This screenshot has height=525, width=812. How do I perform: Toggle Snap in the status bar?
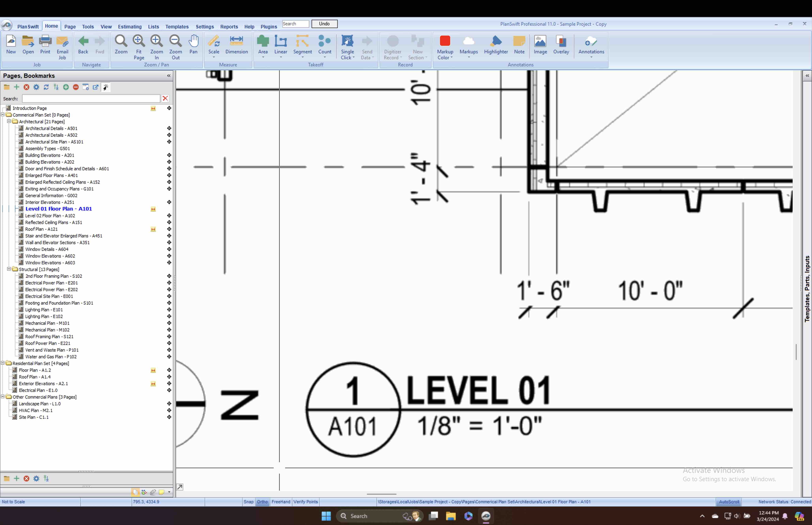click(248, 501)
